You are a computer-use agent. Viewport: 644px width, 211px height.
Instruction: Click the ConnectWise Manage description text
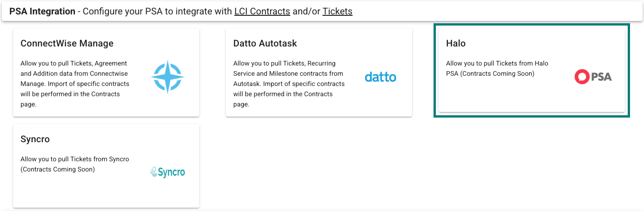point(75,84)
